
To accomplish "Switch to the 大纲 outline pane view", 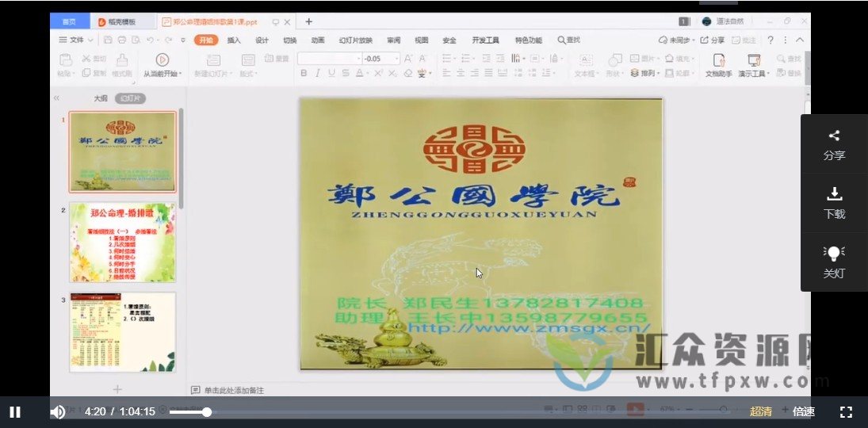I will (100, 98).
